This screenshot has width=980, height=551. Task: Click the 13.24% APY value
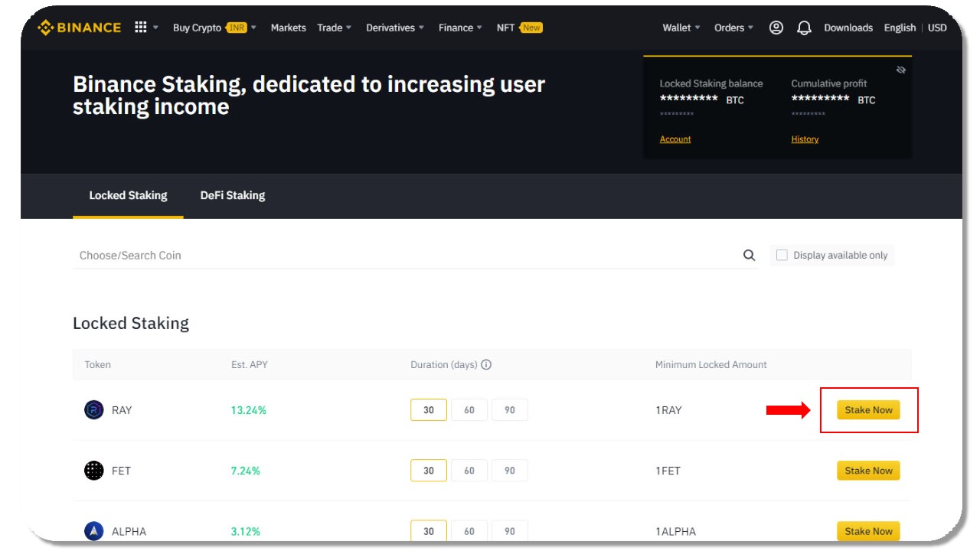(x=249, y=410)
